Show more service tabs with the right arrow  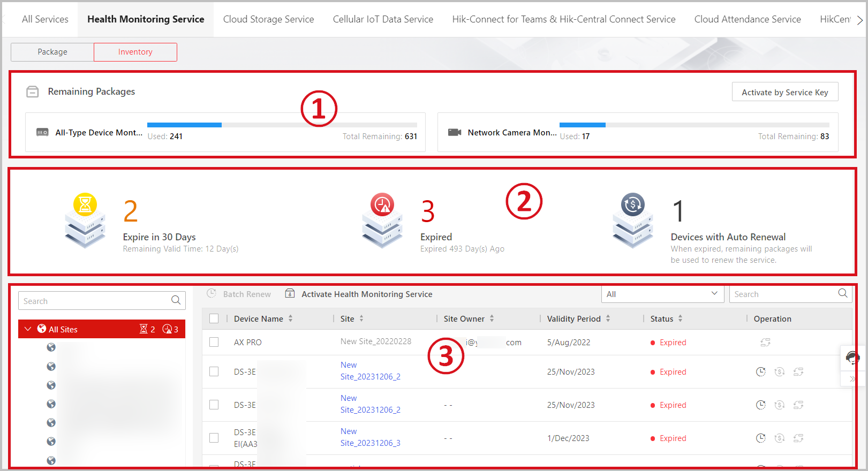click(x=859, y=20)
